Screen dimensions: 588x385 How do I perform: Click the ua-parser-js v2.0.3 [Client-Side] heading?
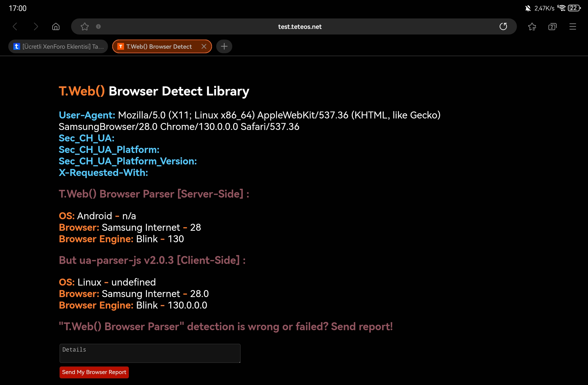[152, 260]
